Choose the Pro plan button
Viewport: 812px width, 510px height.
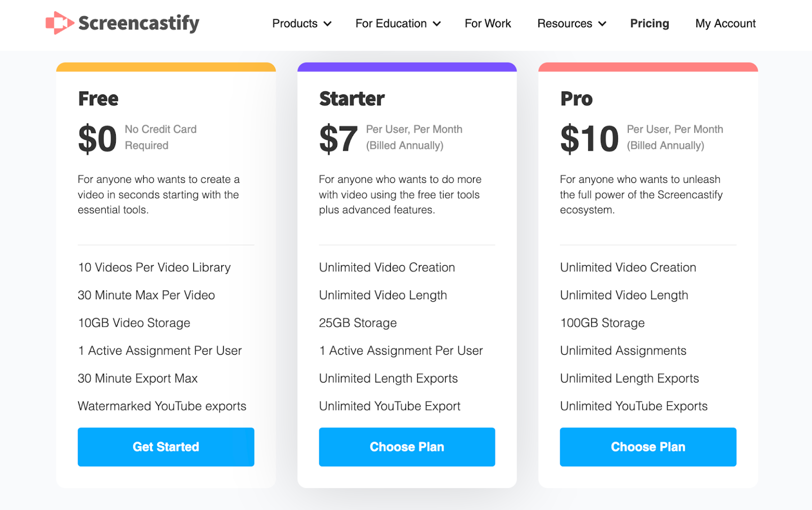coord(648,447)
